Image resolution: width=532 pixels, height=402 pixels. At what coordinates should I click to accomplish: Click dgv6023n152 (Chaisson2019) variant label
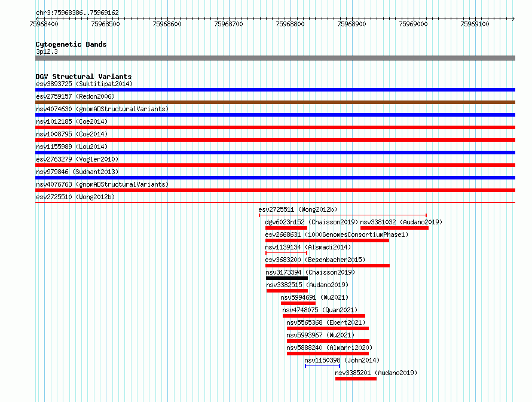pyautogui.click(x=311, y=222)
